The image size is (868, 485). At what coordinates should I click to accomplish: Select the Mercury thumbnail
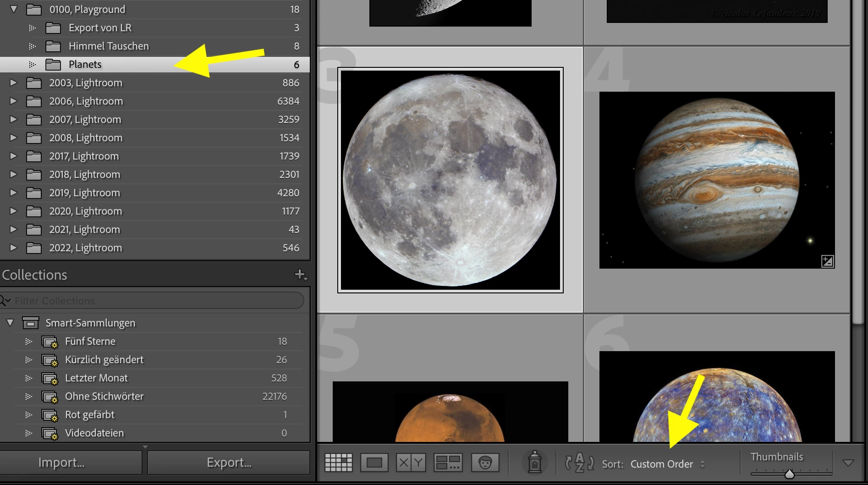tap(717, 397)
